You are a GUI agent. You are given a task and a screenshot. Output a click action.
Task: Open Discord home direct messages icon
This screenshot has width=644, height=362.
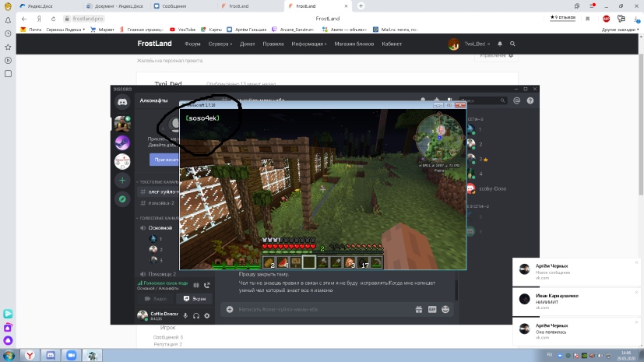click(122, 102)
